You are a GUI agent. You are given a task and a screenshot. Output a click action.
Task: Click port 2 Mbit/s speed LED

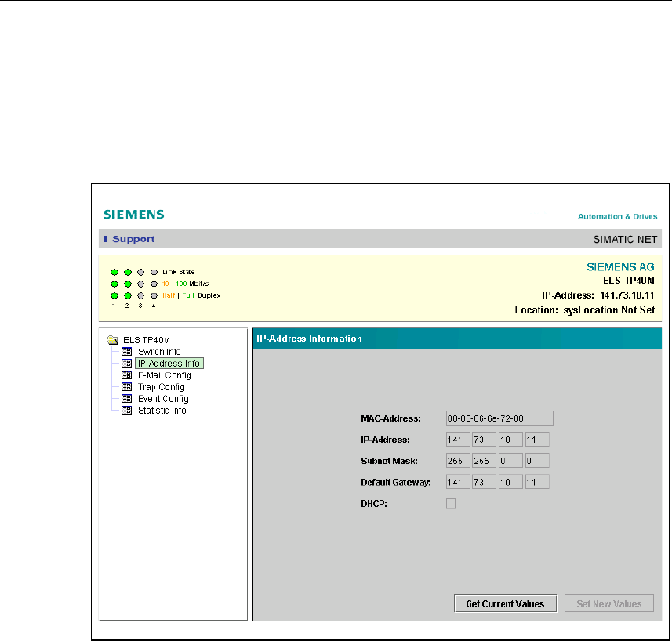coord(128,284)
